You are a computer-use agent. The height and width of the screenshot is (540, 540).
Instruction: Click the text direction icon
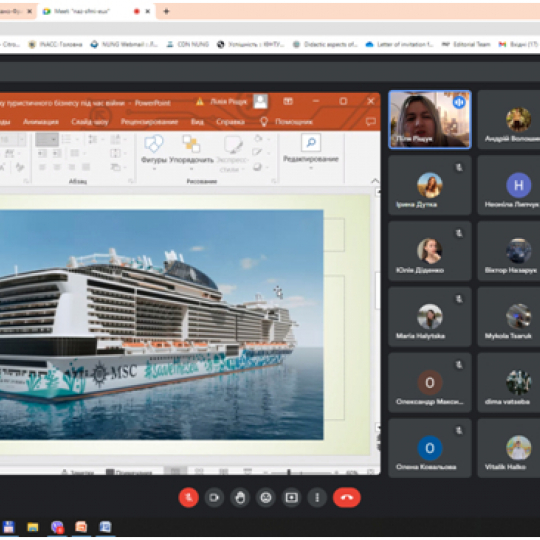coord(117,139)
